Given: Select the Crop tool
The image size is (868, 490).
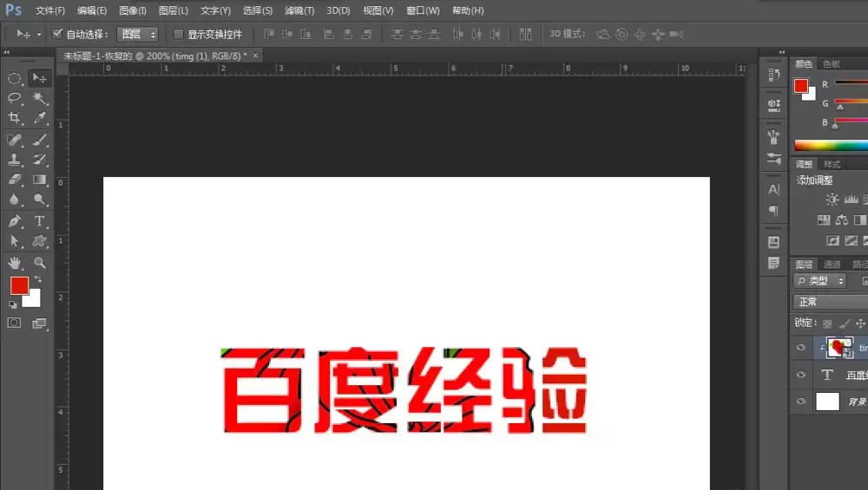Looking at the screenshot, I should coord(15,118).
